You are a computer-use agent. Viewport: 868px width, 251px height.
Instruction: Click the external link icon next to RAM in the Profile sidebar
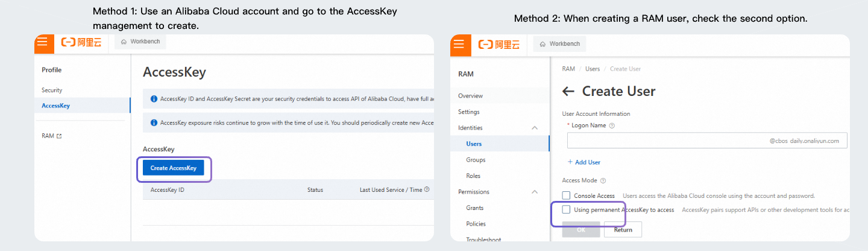pyautogui.click(x=59, y=136)
